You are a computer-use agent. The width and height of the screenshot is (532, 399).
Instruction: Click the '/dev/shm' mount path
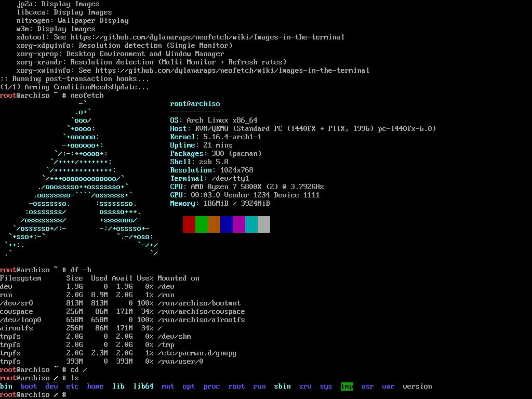[175, 337]
